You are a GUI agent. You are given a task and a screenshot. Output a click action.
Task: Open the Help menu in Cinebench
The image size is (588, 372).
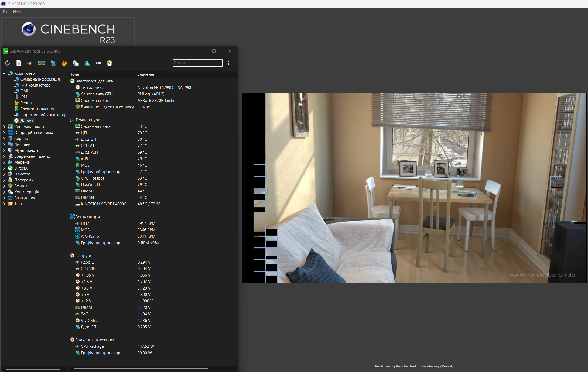tap(17, 12)
